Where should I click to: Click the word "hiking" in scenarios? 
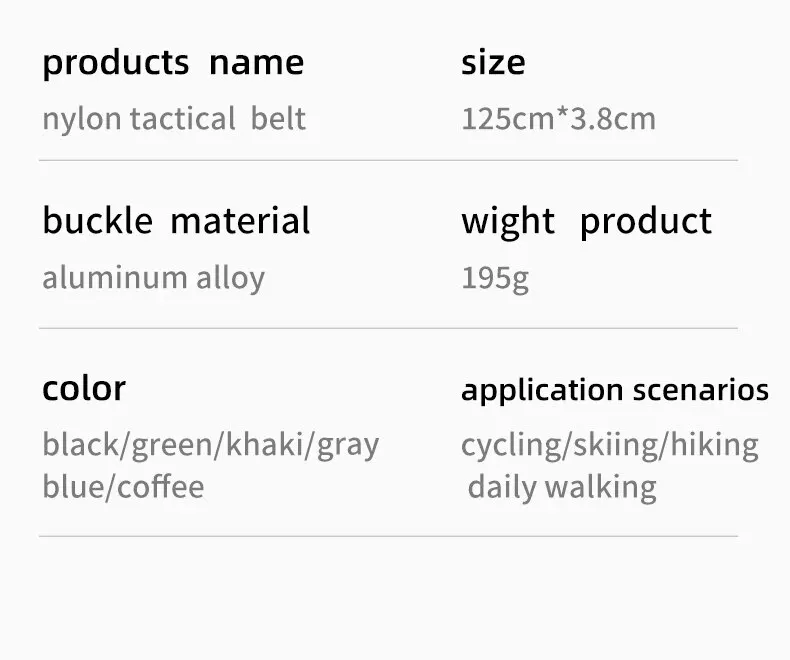coord(714,445)
